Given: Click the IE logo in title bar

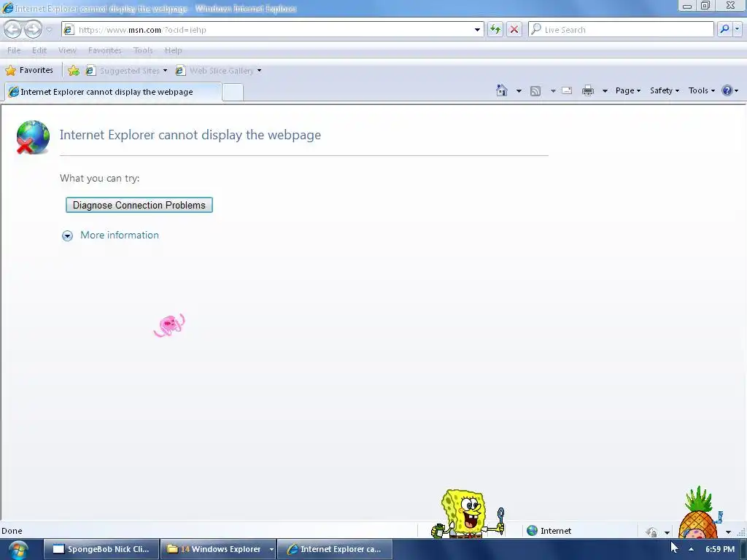Looking at the screenshot, I should point(7,8).
